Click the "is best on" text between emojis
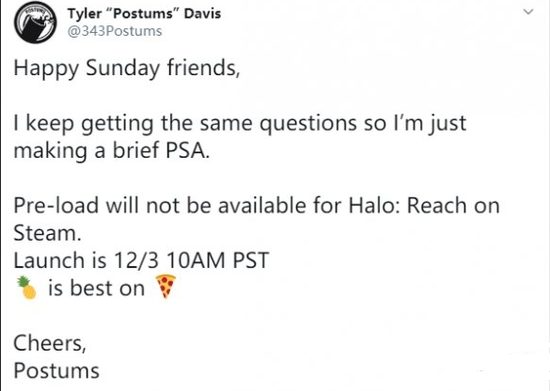Viewport: 550px width, 391px height. click(96, 288)
